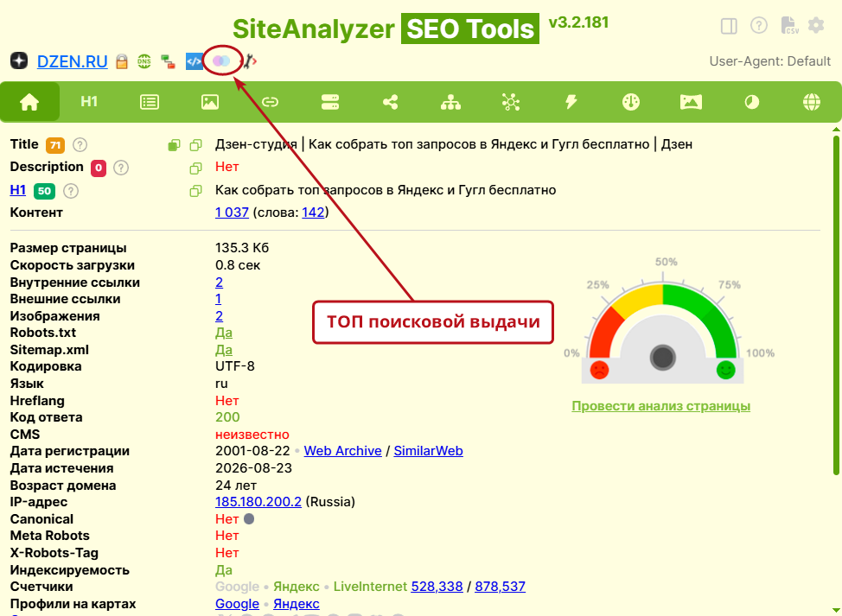Click the SSL padlock icon

coord(122,61)
